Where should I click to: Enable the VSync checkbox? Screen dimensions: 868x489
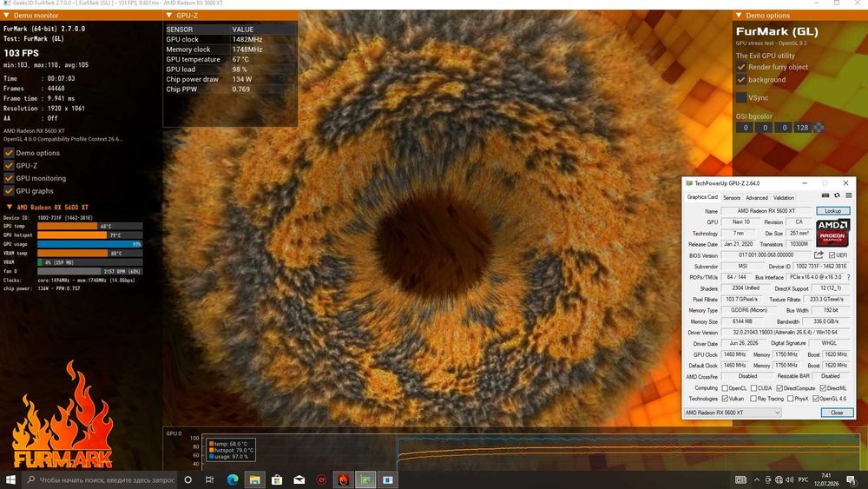tap(741, 97)
